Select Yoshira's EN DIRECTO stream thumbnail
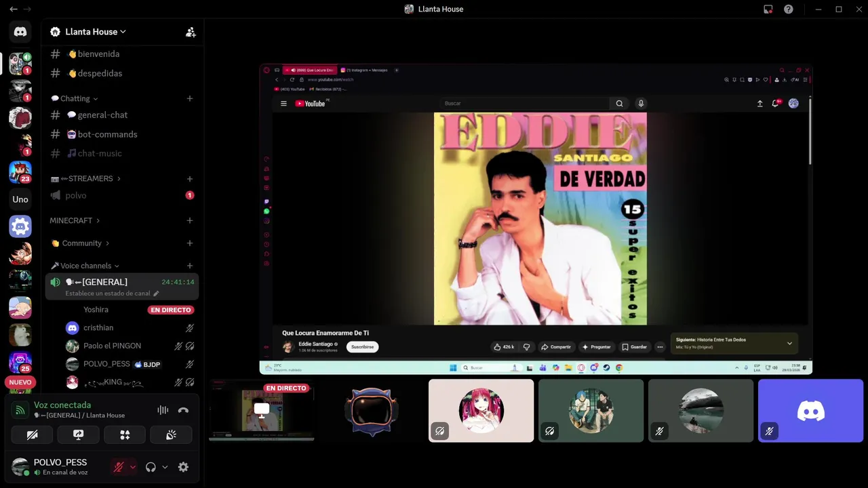Screen dimensions: 868x488 (x=262, y=411)
